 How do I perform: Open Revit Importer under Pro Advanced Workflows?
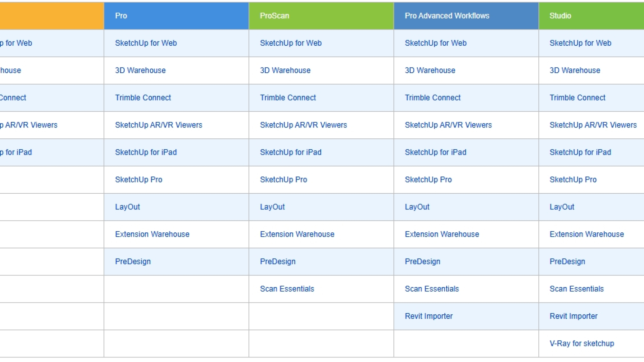coord(429,316)
